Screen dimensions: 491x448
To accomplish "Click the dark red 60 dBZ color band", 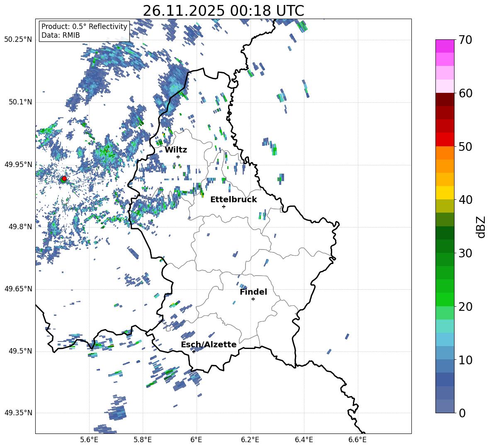I will [445, 99].
